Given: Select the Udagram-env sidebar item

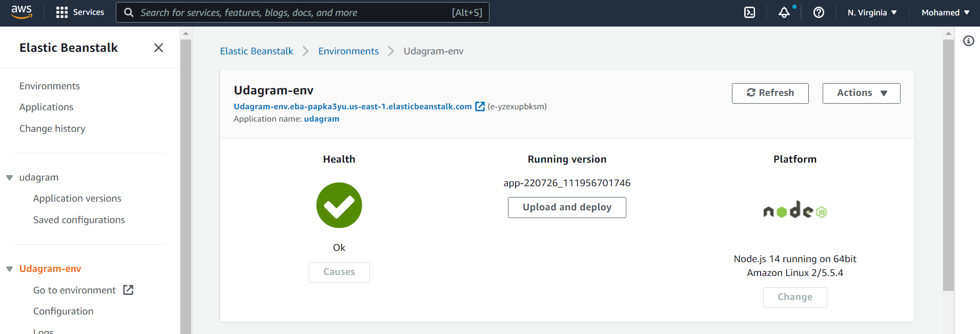Looking at the screenshot, I should pyautogui.click(x=50, y=268).
